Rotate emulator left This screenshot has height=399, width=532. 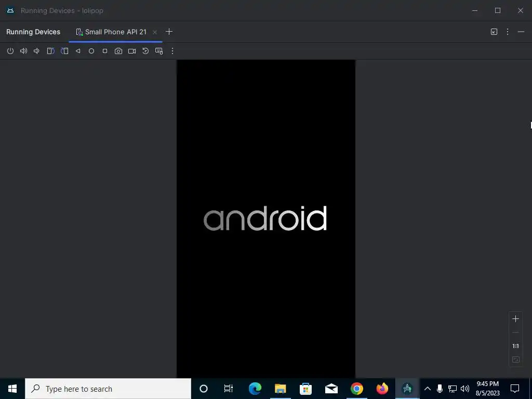50,51
